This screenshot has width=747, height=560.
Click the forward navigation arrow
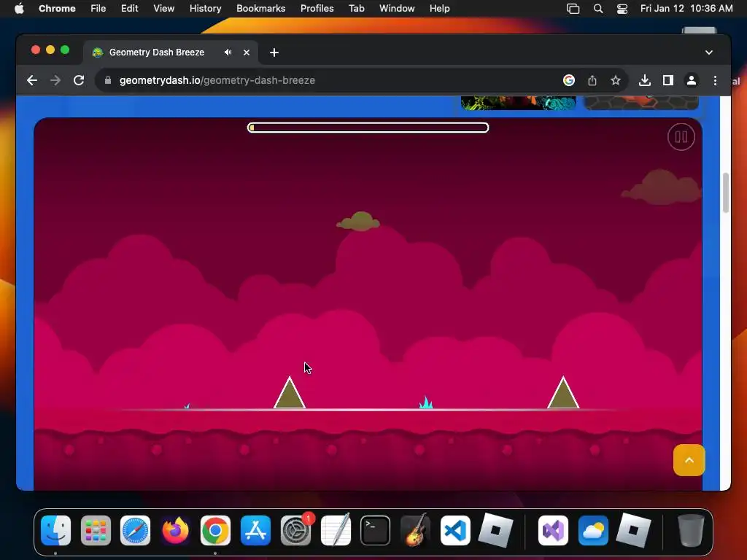(55, 80)
